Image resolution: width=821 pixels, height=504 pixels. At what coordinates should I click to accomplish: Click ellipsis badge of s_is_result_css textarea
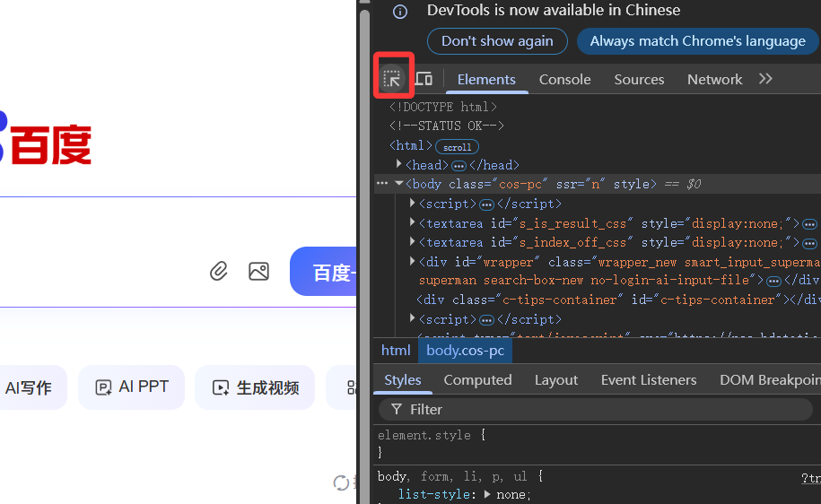[809, 224]
